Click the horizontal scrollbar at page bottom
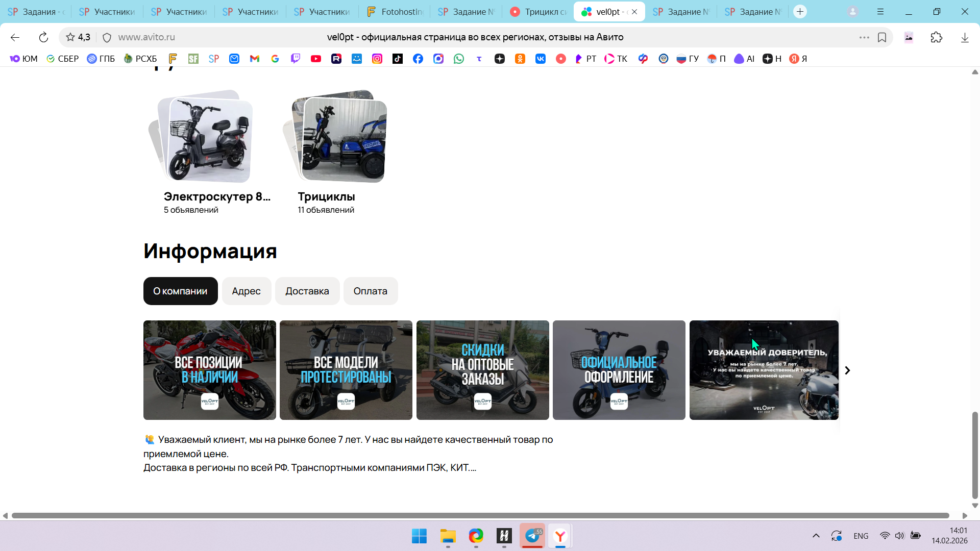Image resolution: width=980 pixels, height=551 pixels. pos(480,515)
